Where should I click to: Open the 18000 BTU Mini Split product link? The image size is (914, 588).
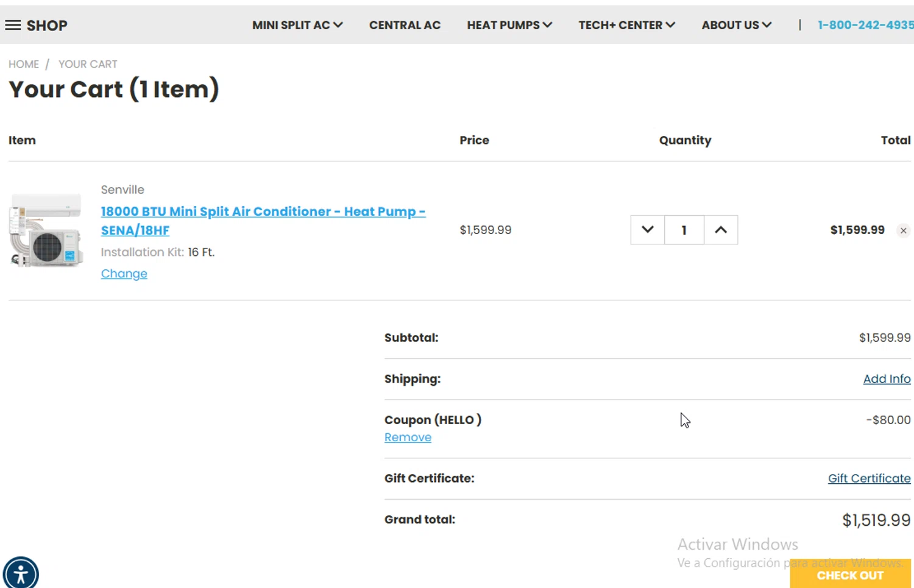263,211
